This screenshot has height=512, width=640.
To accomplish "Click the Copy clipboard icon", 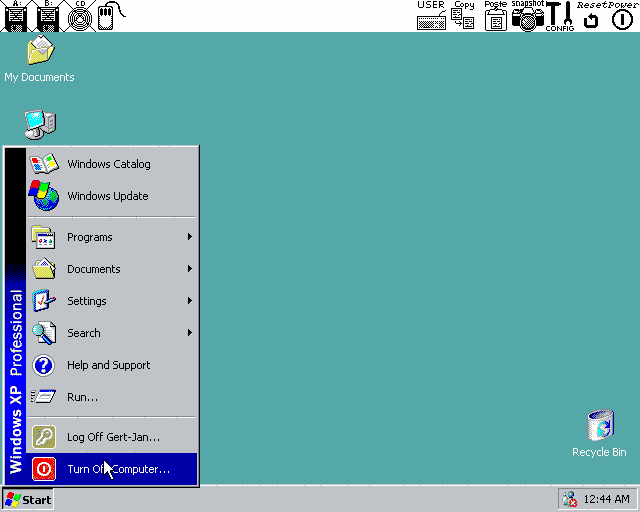I will [x=463, y=16].
